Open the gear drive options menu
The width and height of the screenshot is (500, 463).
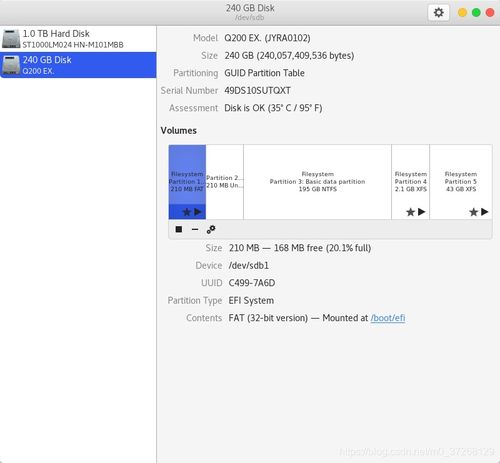[438, 13]
